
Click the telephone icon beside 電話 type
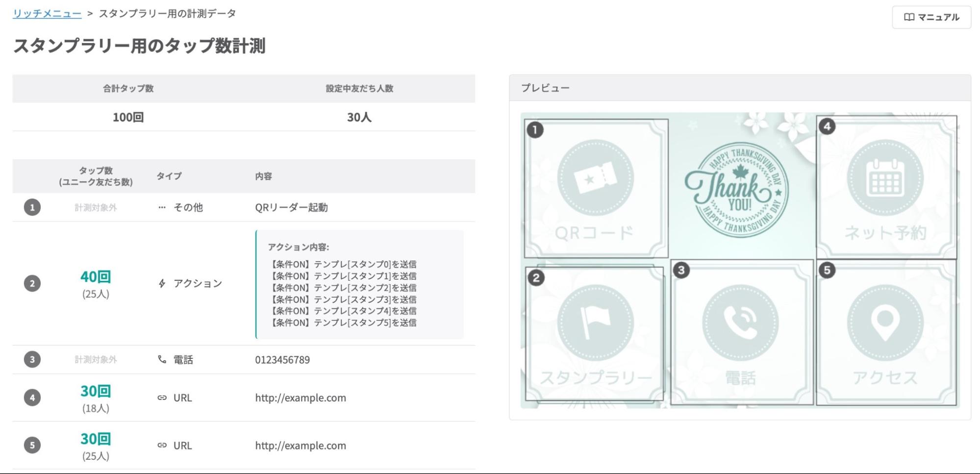click(162, 359)
